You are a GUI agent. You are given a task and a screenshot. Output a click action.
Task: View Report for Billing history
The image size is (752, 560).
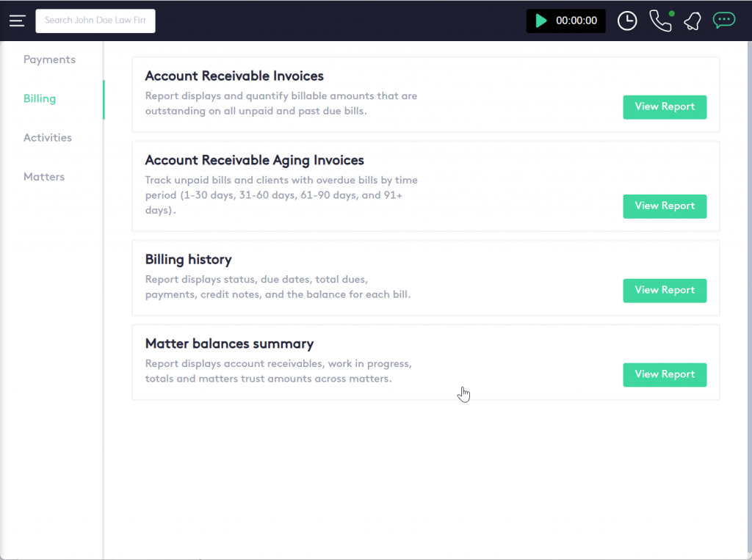[x=665, y=290]
